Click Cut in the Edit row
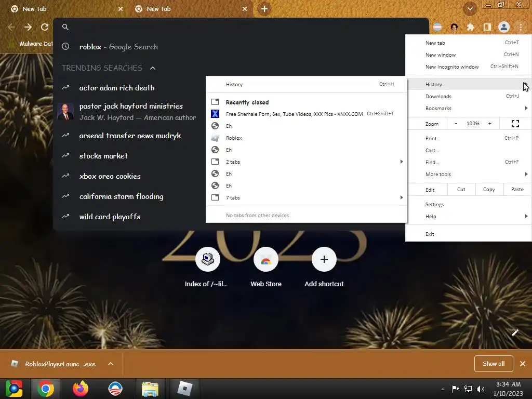532x399 pixels. point(461,190)
